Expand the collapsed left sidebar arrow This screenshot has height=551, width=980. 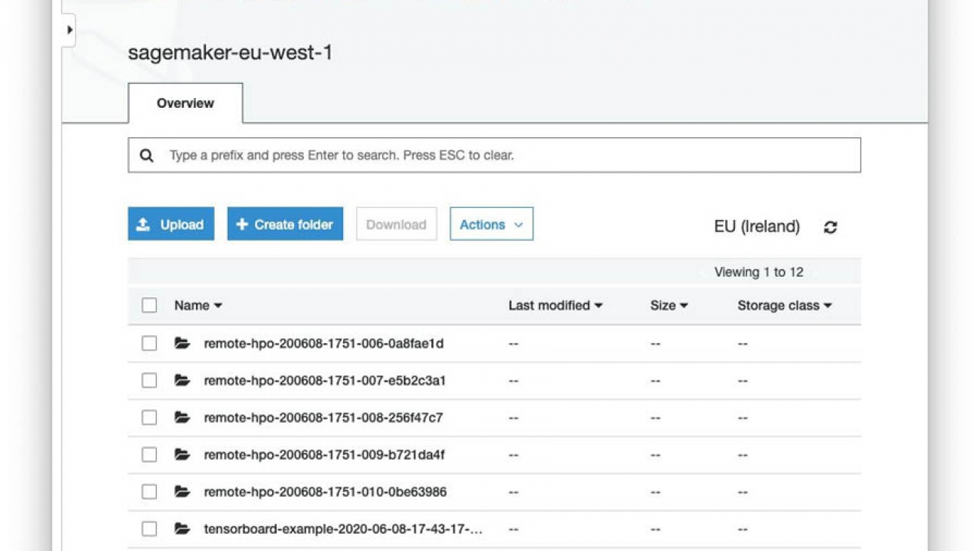(69, 30)
